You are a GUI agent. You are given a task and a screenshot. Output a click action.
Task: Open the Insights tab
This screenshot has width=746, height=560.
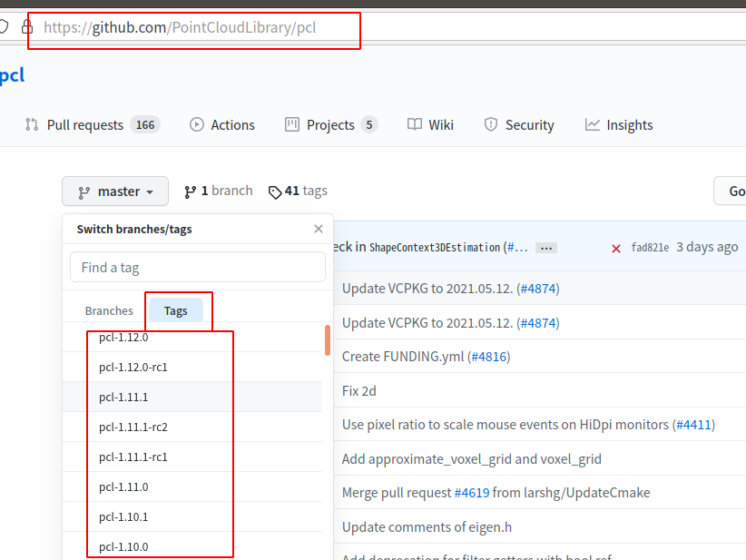(x=619, y=125)
